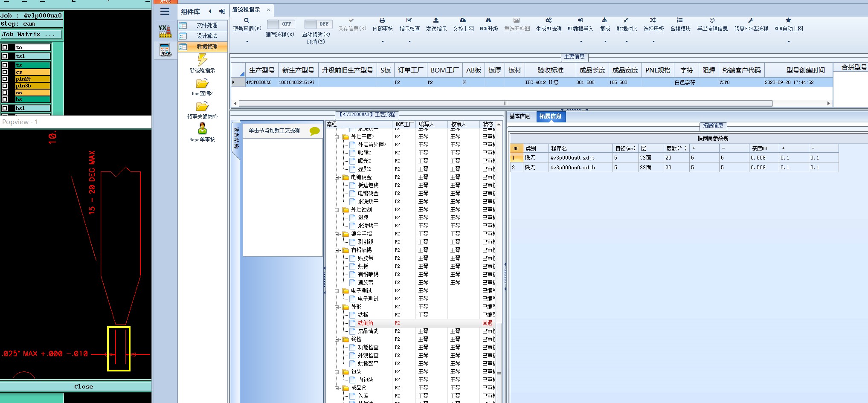Click the YX factory icon in sidebar
Screen dimensions: 868x403
165,31
